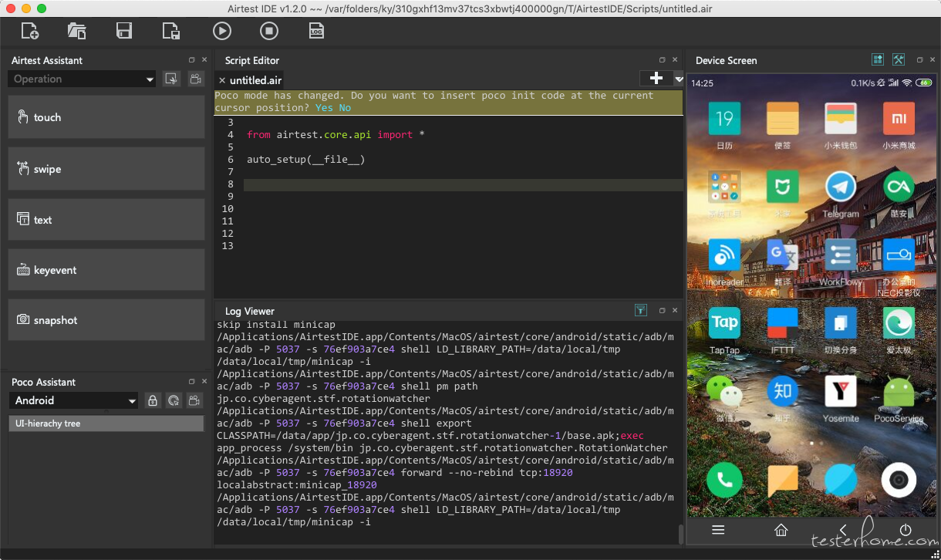This screenshot has width=941, height=560.
Task: Open the LOG report viewer icon
Action: [x=316, y=31]
